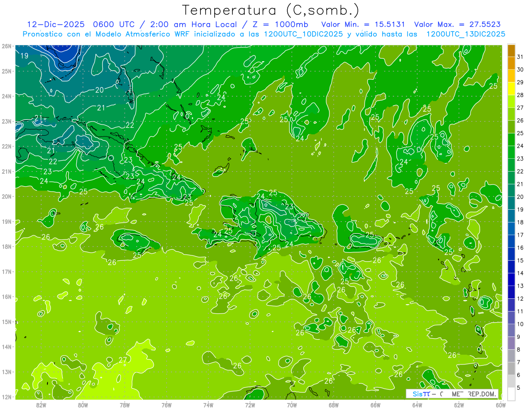This screenshot has height=411, width=532.
Task: Click the blue swatch between 16 and 17
Action: (x=511, y=241)
